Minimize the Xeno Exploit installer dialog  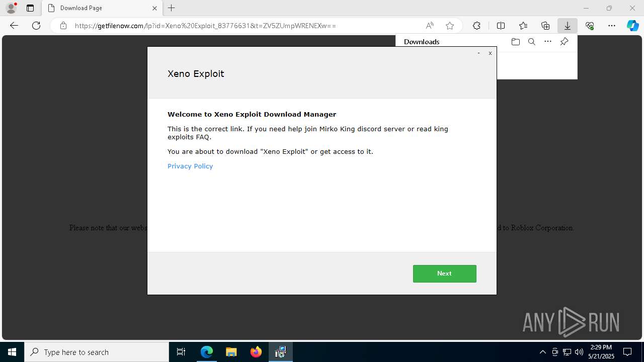click(478, 53)
